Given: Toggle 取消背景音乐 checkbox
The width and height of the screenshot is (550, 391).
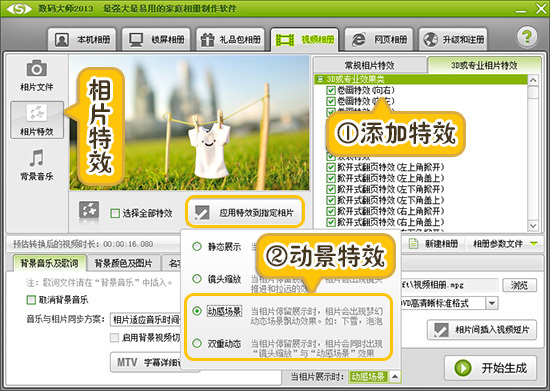Looking at the screenshot, I should coord(31,300).
